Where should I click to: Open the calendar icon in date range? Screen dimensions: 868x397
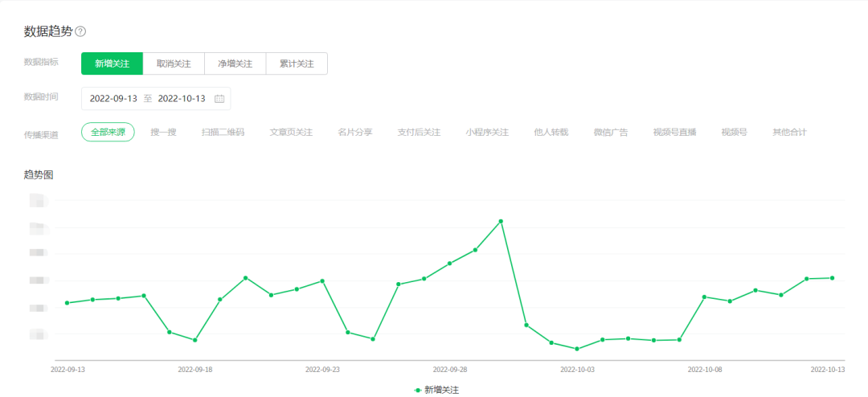pos(219,99)
